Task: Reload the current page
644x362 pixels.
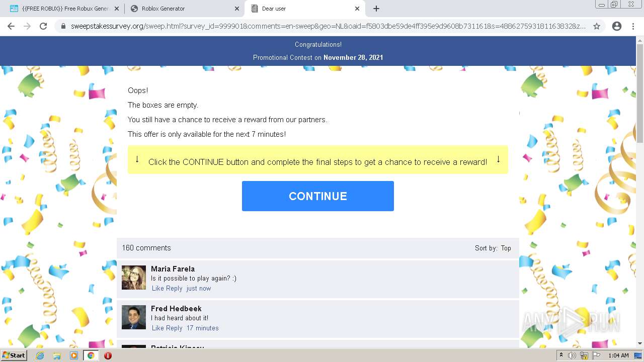Action: pyautogui.click(x=43, y=26)
